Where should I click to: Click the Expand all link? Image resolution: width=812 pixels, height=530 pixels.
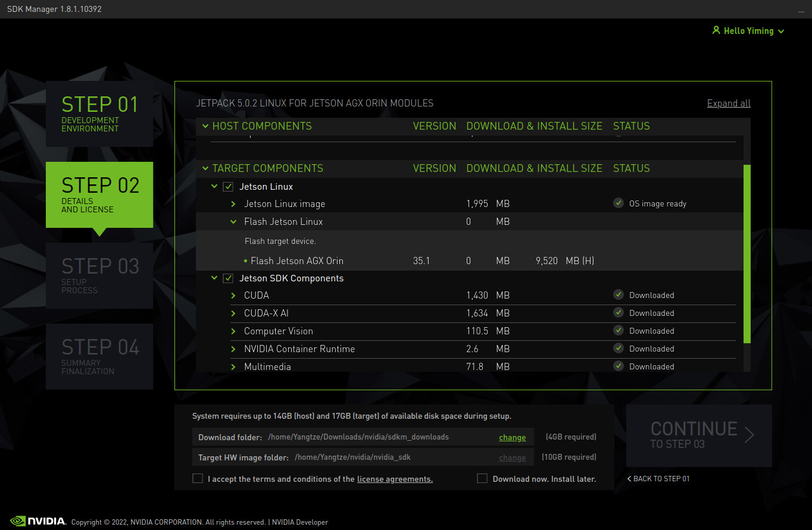pyautogui.click(x=729, y=103)
